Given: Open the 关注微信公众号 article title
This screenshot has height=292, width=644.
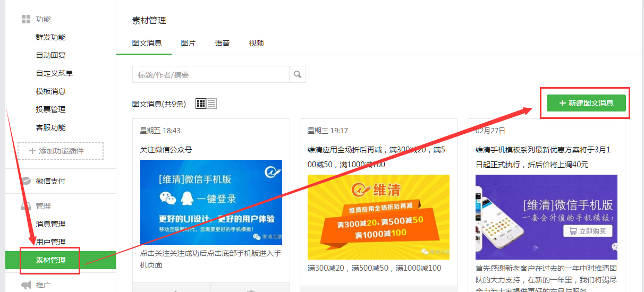Looking at the screenshot, I should [x=166, y=150].
